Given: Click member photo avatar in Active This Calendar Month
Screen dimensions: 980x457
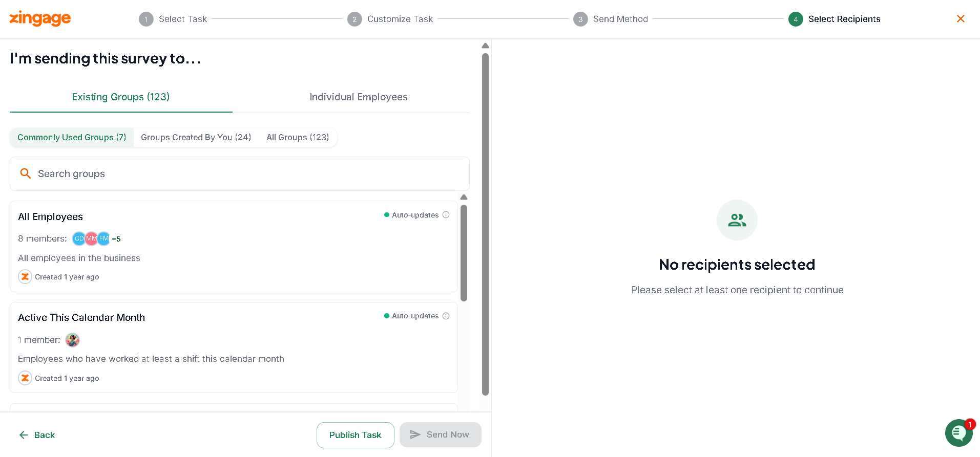Looking at the screenshot, I should (x=73, y=340).
